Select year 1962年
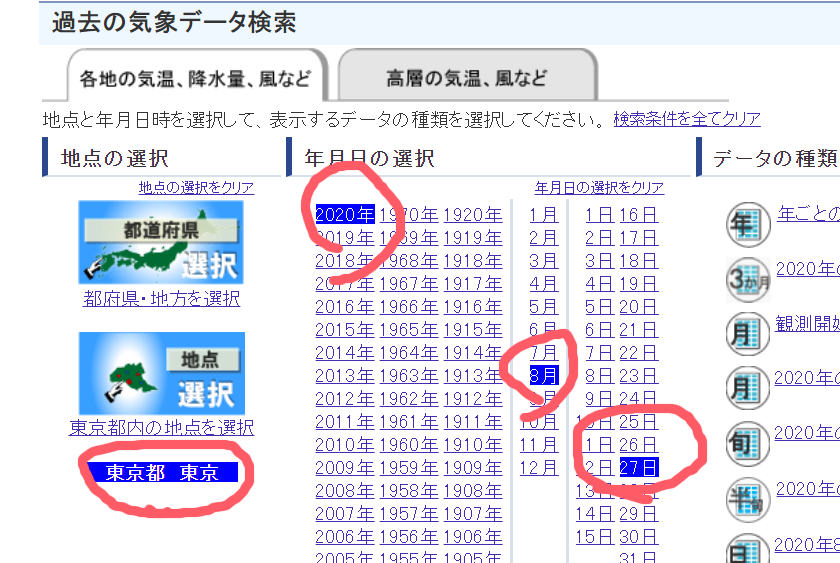 (x=409, y=399)
